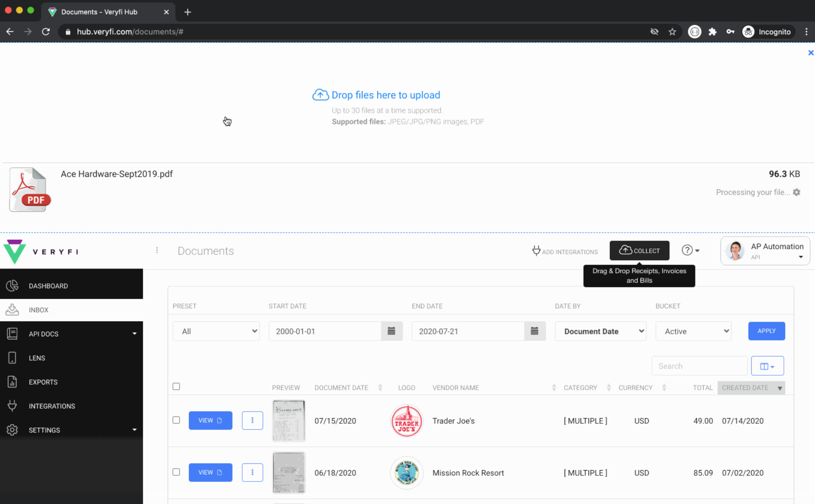
Task: Click the Lens phone icon
Action: coord(12,358)
